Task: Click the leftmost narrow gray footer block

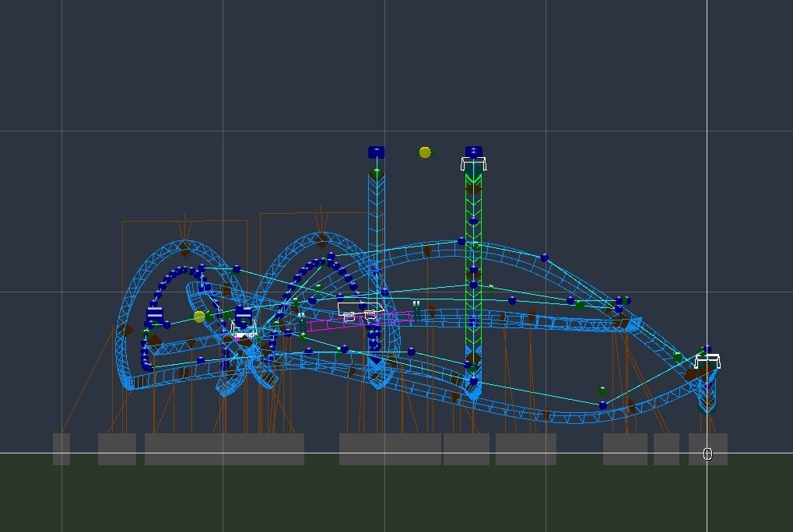Action: (x=61, y=449)
